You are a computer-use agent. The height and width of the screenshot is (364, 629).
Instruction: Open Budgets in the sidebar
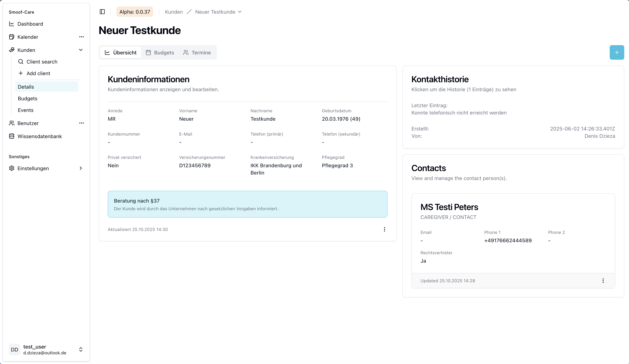pyautogui.click(x=47, y=98)
